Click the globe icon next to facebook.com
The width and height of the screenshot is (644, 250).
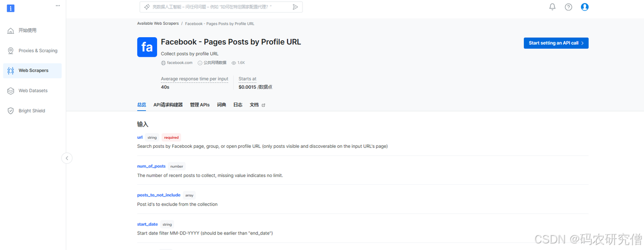coord(163,63)
